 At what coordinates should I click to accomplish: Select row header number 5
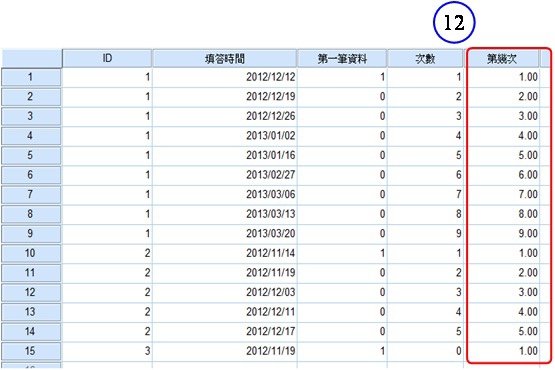coord(31,155)
